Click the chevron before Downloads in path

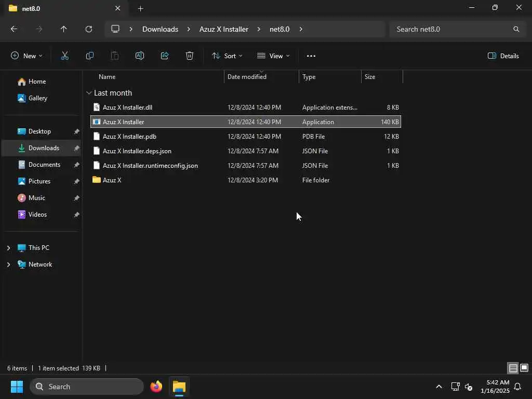pos(131,29)
